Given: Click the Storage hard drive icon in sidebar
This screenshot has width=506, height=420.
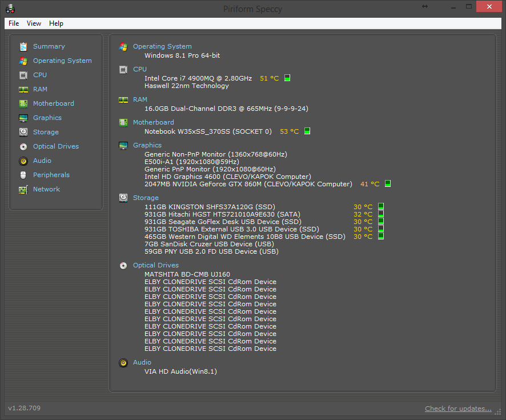Looking at the screenshot, I should click(23, 132).
